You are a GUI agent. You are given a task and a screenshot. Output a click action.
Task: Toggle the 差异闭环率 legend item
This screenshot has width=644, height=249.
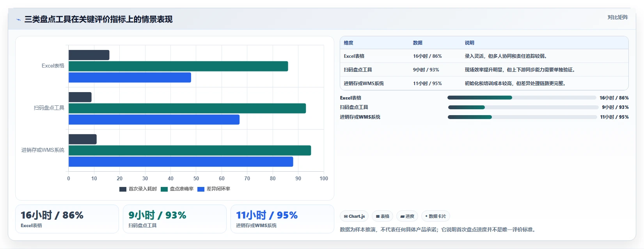coord(214,189)
